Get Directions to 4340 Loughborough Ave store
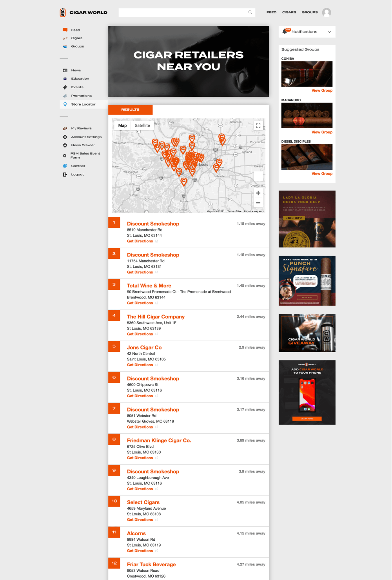Viewport: 392px width, 580px height. point(140,489)
